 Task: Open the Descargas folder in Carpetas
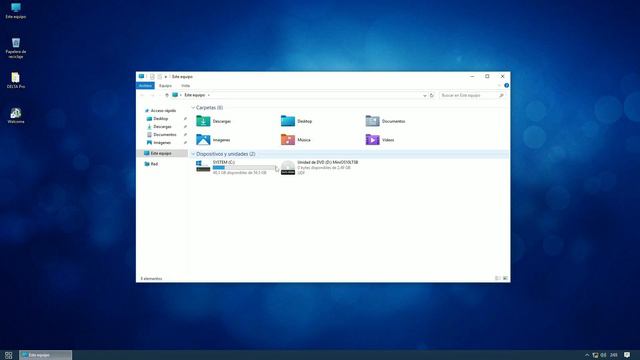pyautogui.click(x=214, y=121)
